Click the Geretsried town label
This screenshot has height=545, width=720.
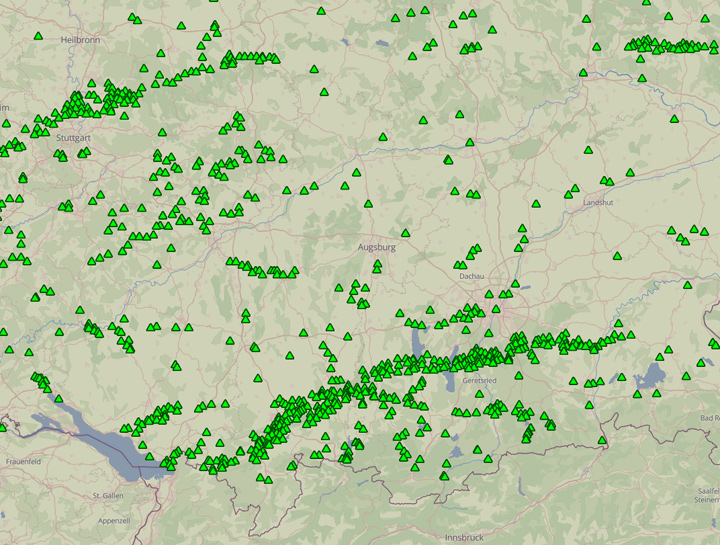pos(479,381)
